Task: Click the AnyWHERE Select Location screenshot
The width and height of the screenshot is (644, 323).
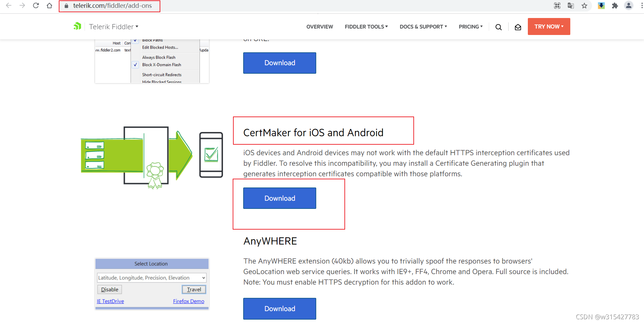Action: click(152, 284)
